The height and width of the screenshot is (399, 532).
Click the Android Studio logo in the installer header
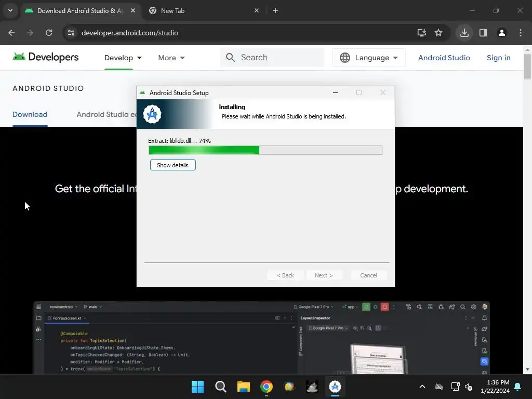click(152, 114)
